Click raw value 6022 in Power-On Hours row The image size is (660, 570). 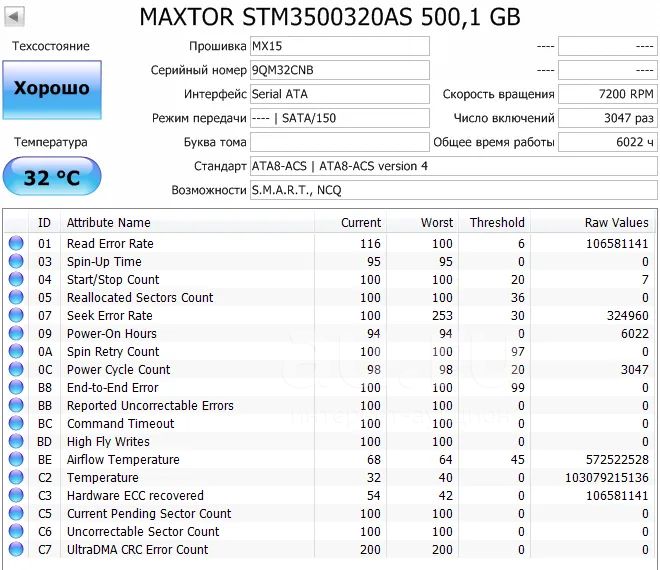tap(635, 333)
